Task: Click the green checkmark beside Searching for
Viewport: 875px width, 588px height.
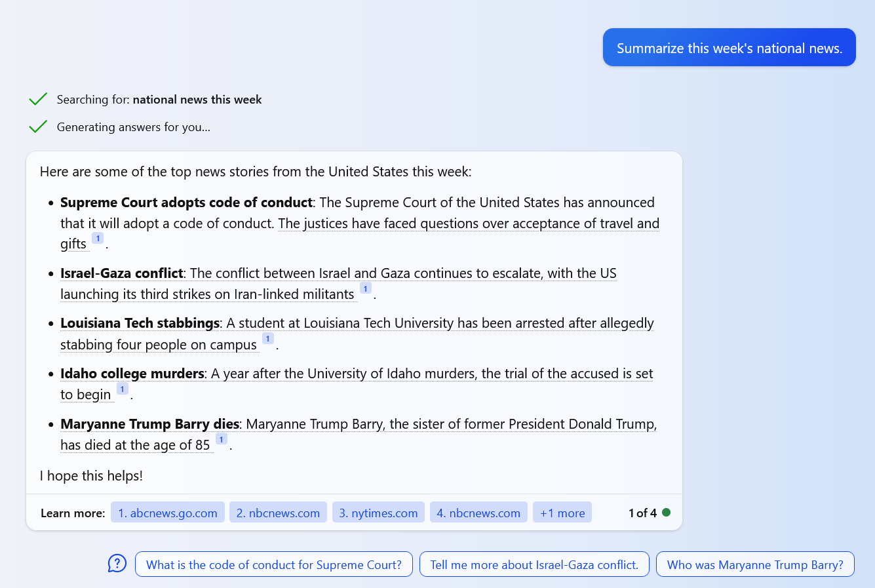Action: coord(38,100)
